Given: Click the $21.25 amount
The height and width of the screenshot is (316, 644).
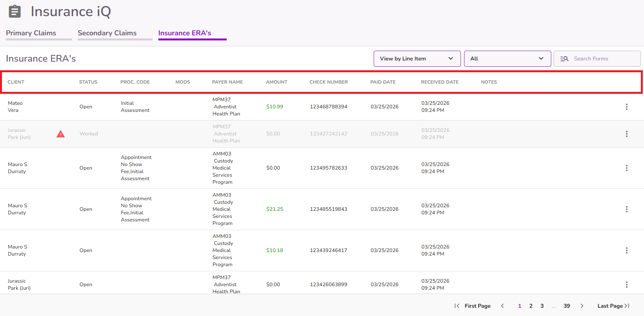Looking at the screenshot, I should (275, 209).
